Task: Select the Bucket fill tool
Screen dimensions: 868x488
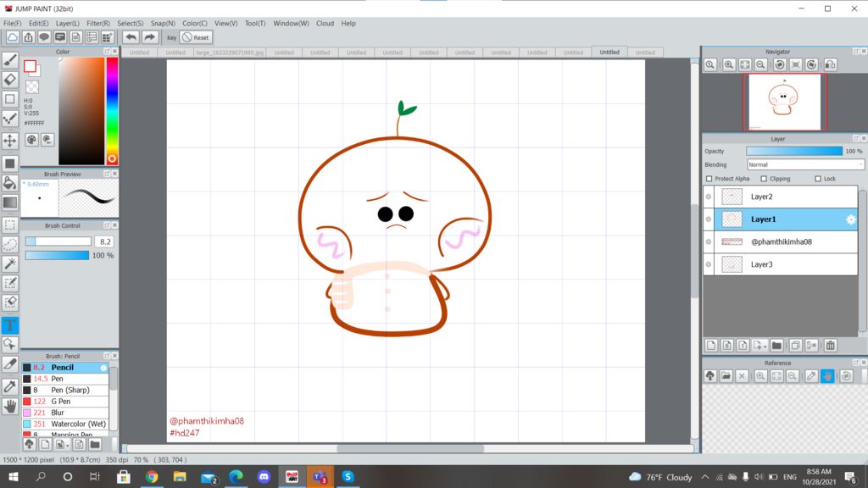Action: point(10,183)
